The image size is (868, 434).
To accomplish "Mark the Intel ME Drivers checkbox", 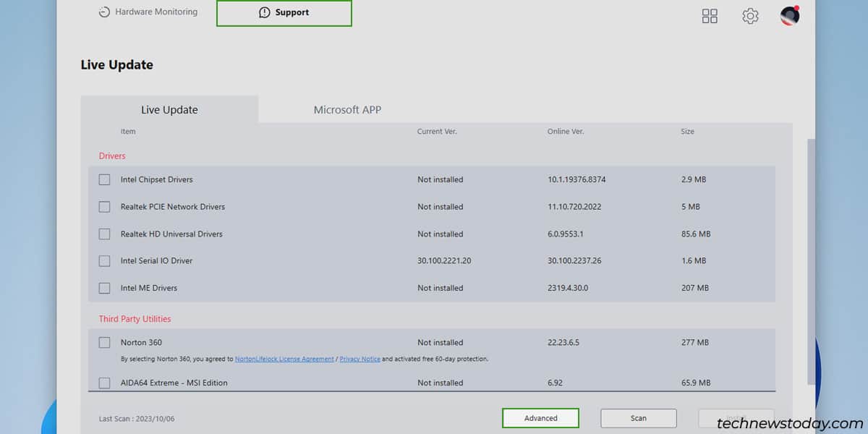I will 105,288.
